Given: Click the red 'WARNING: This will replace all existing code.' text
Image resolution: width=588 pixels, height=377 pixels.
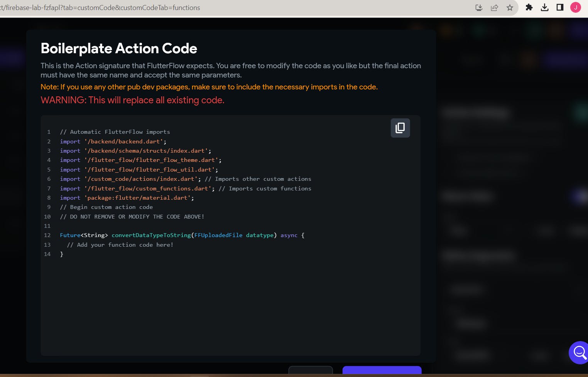Looking at the screenshot, I should point(132,100).
